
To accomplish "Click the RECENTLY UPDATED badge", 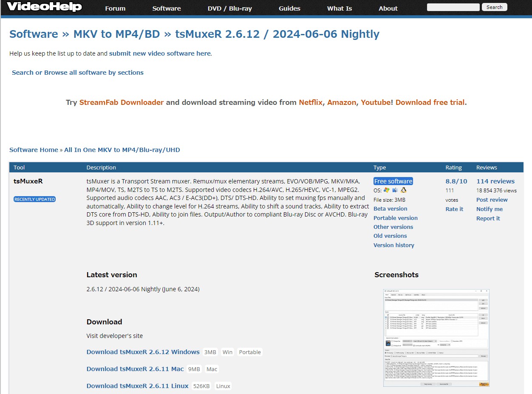I will pyautogui.click(x=35, y=199).
